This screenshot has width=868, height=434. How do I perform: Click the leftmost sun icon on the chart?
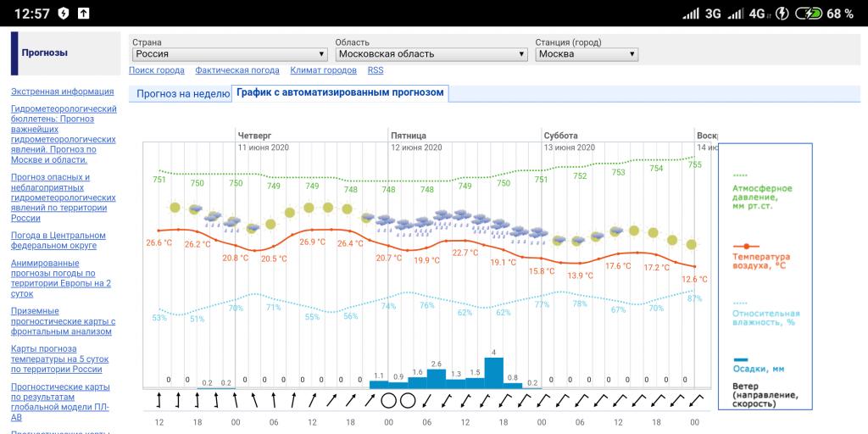tap(175, 208)
